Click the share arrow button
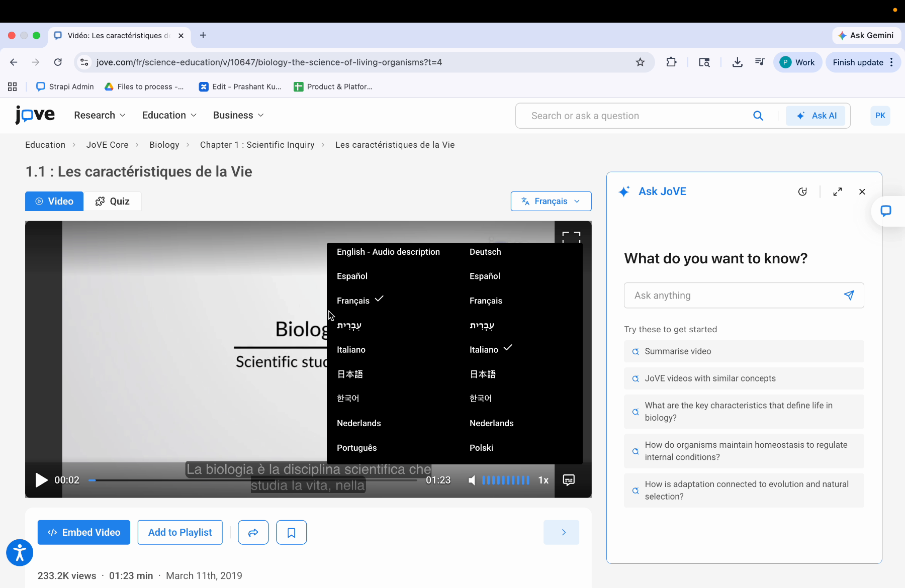Image resolution: width=905 pixels, height=588 pixels. 253,532
